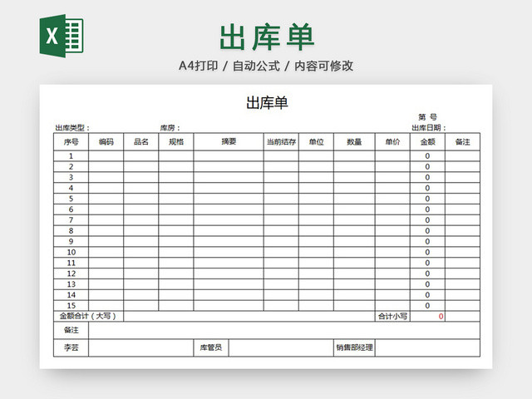Click row number 12 in 序号 column

(71, 273)
